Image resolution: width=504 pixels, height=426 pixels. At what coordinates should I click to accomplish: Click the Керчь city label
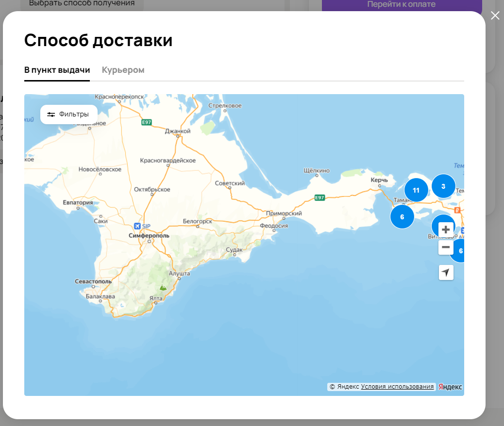379,180
